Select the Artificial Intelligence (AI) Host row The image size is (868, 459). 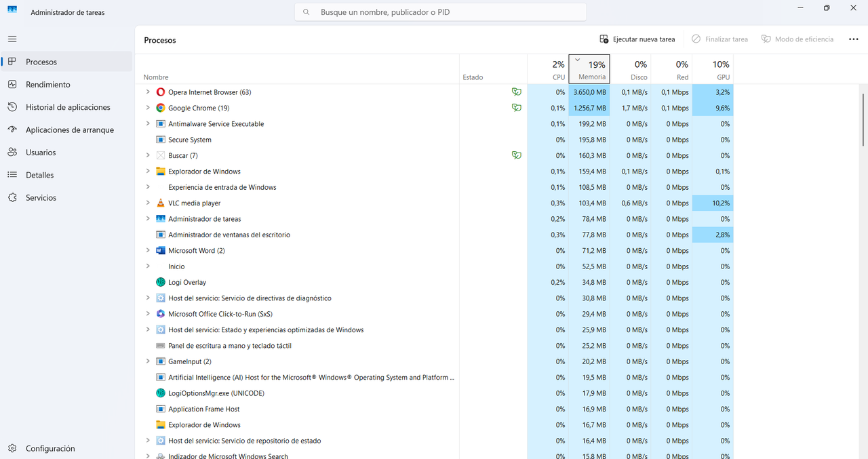click(x=435, y=377)
